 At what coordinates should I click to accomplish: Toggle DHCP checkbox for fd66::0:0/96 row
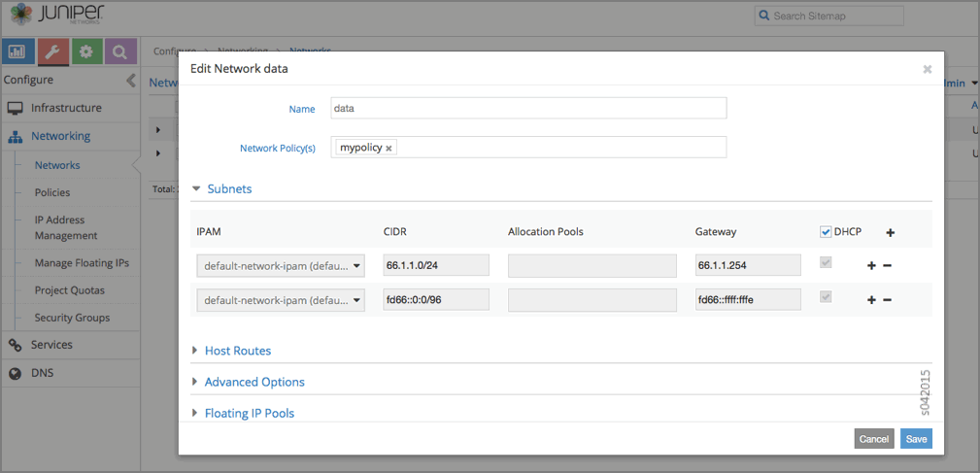(x=826, y=297)
